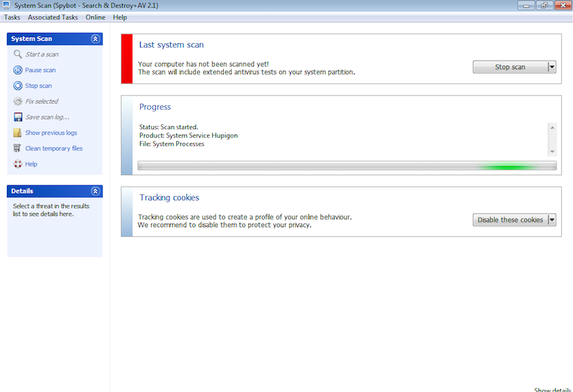Viewport: 573px width, 392px height.
Task: Click the Progress box scroll down arrow
Action: 552,152
